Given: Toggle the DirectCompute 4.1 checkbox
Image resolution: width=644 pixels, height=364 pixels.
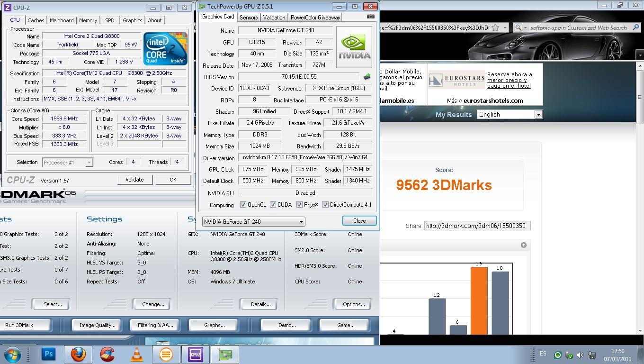Looking at the screenshot, I should (x=325, y=205).
